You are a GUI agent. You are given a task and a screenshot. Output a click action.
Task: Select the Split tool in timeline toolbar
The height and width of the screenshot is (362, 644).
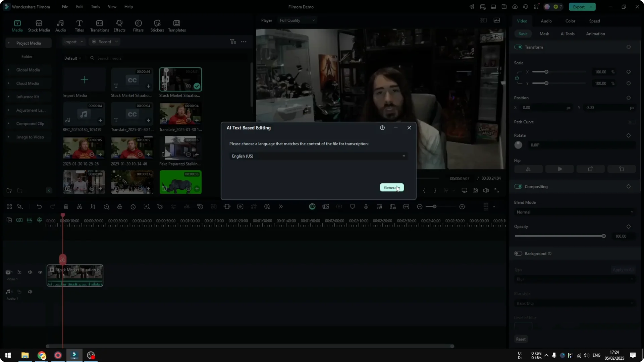pos(79,206)
